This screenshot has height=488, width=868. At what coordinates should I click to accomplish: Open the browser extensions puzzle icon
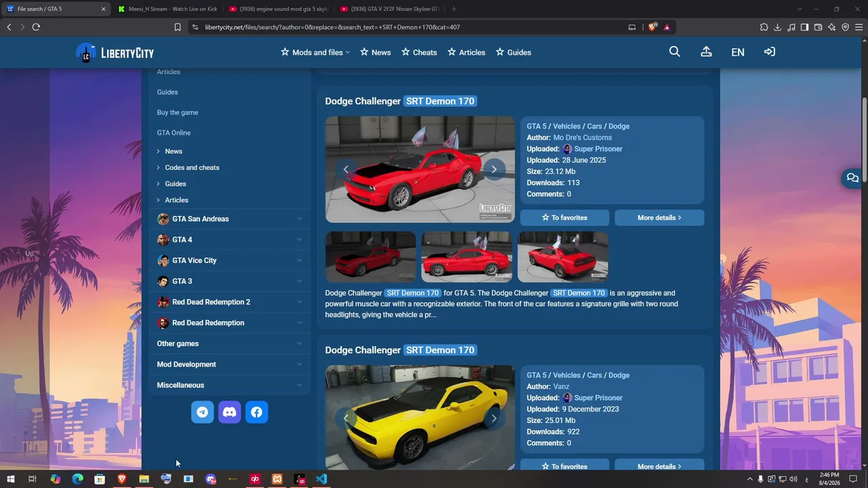(x=764, y=27)
